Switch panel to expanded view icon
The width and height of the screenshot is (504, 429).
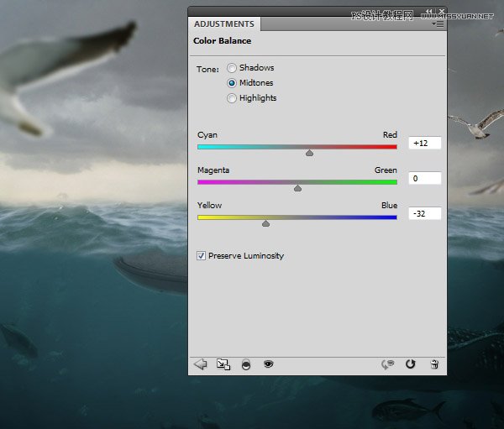click(223, 364)
